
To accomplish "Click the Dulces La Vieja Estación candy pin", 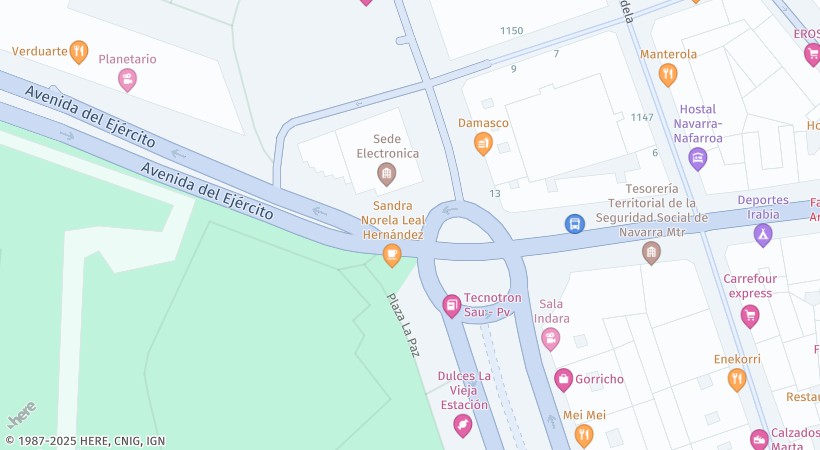I will tap(463, 426).
